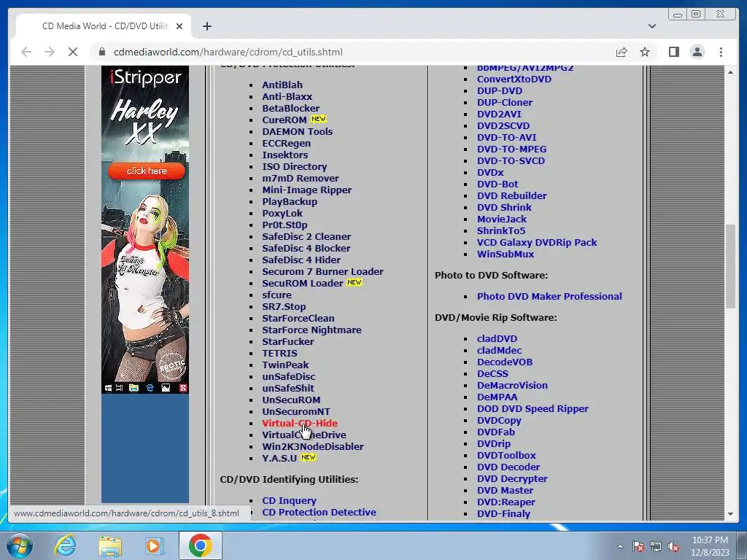Open the tab search chevron
Screen dimensions: 747x560
(x=651, y=26)
